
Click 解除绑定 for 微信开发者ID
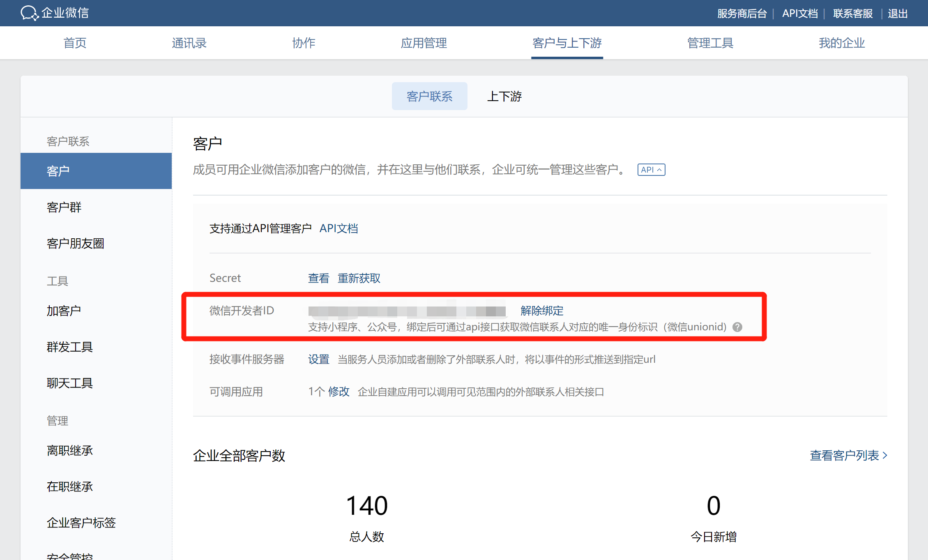point(542,311)
